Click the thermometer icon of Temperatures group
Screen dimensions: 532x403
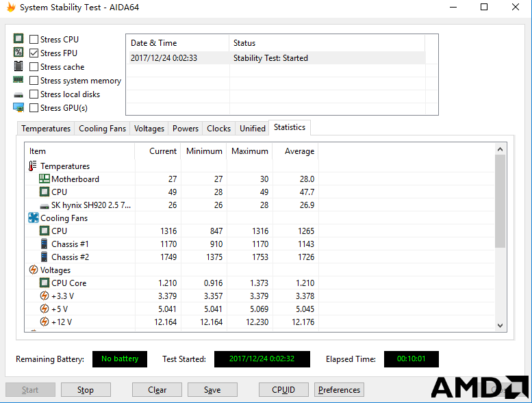tap(33, 166)
